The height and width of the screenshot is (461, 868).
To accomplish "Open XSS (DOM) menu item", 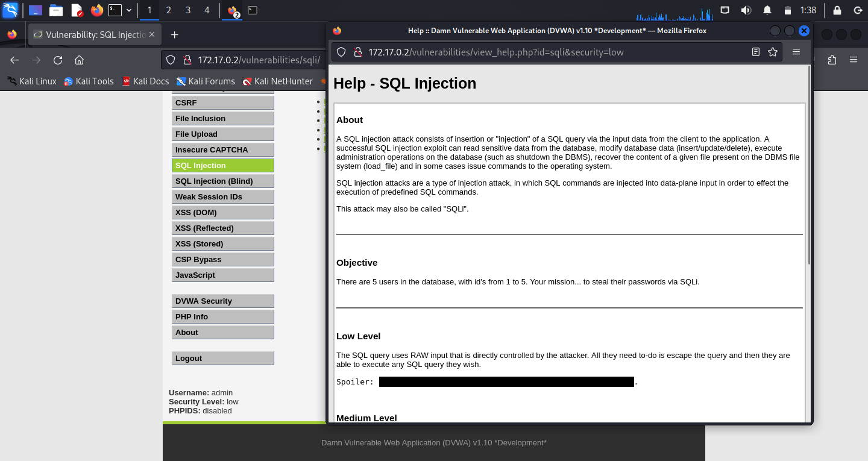I will point(223,213).
